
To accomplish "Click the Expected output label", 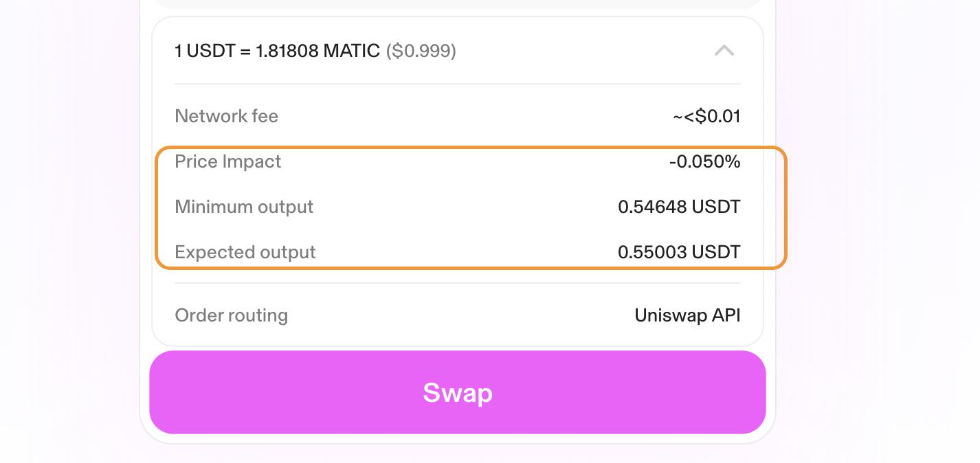I will click(245, 252).
